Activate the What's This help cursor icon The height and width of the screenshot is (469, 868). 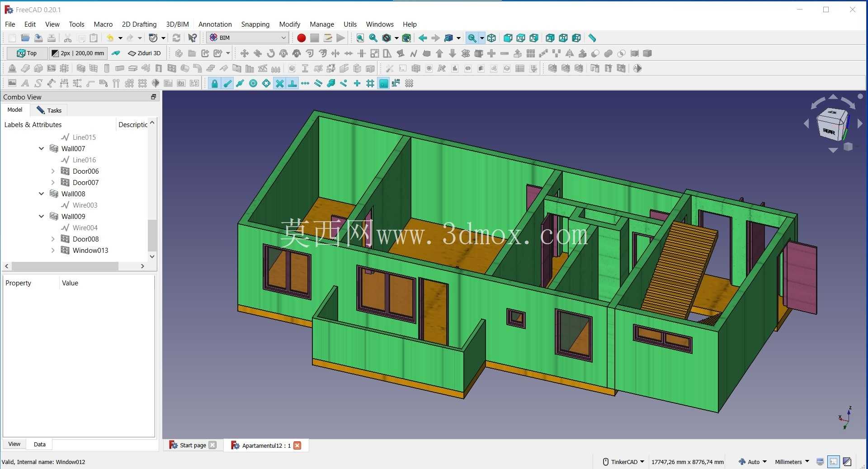193,38
